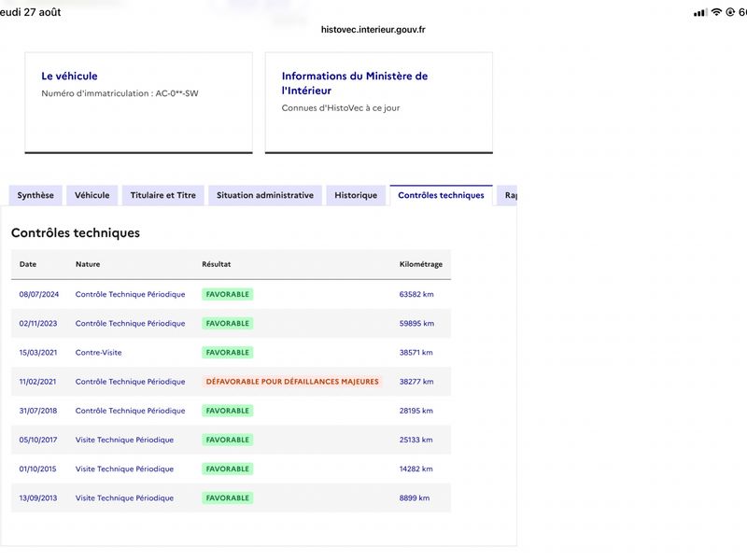Click the date 13/09/2013
The height and width of the screenshot is (560, 747).
[x=38, y=497]
